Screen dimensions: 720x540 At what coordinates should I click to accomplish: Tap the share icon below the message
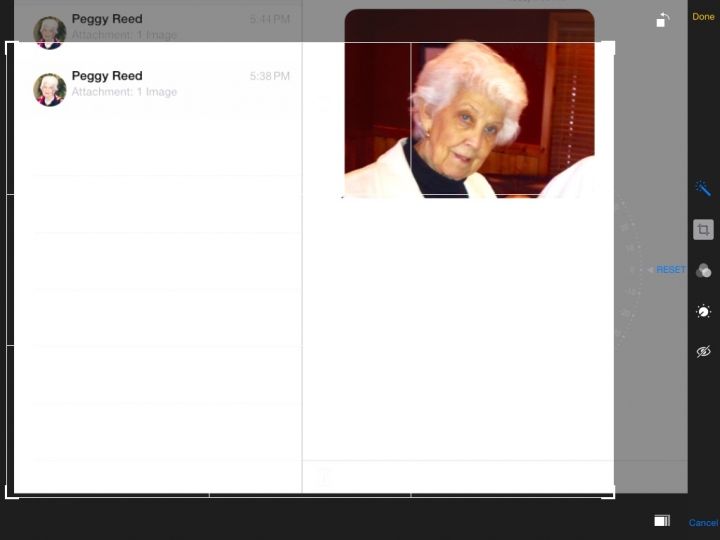pyautogui.click(x=324, y=477)
